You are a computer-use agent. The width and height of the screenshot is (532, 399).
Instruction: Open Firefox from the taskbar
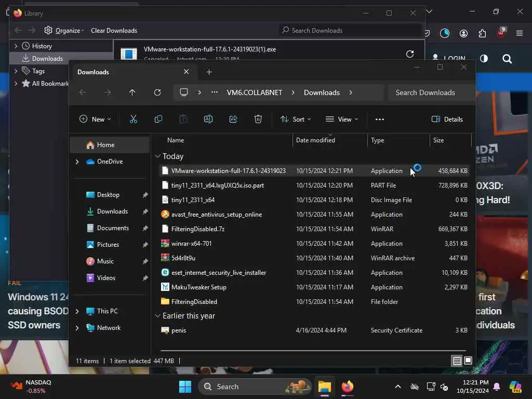[348, 387]
